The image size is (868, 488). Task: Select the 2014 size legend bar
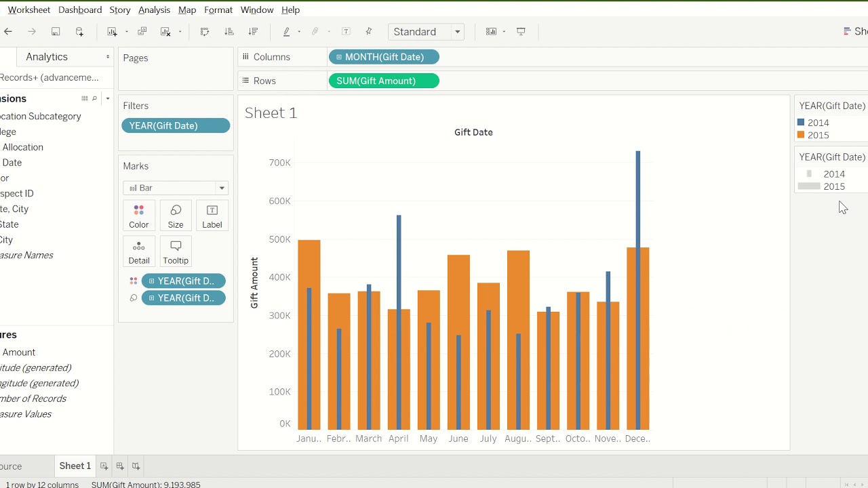click(x=809, y=174)
